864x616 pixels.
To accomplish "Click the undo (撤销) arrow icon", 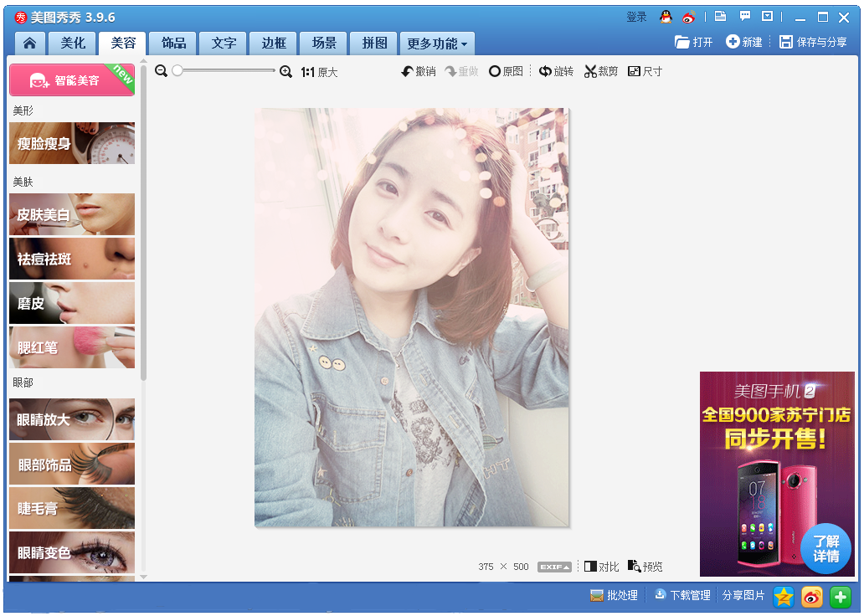I will [x=408, y=72].
